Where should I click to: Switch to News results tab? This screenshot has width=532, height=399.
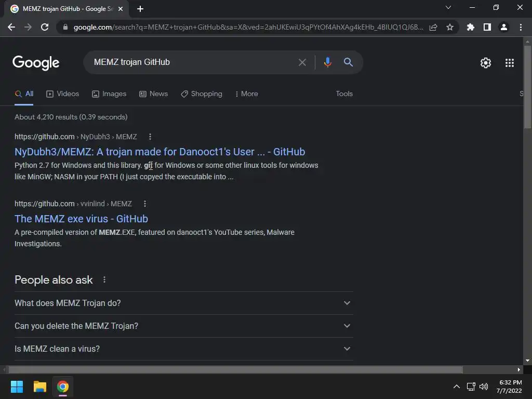153,94
